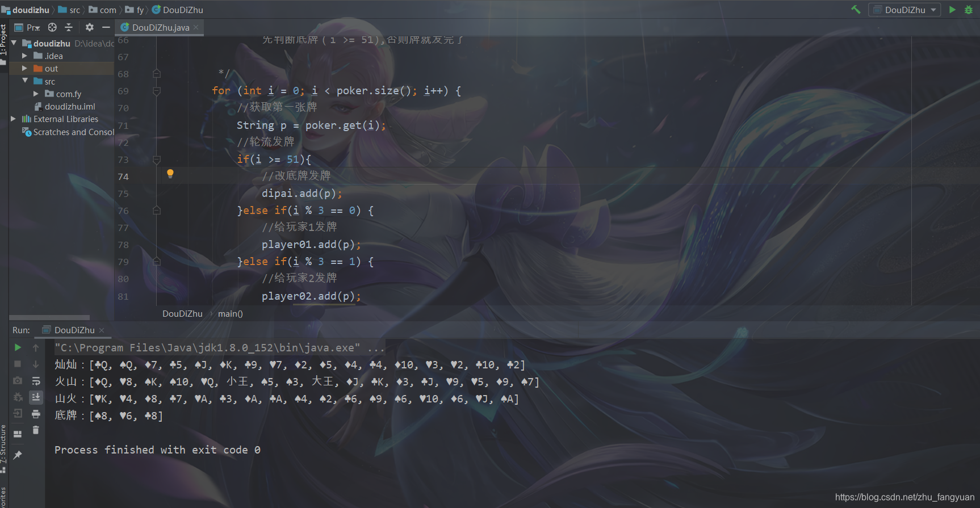Toggle the fold marker at line 79
Image resolution: width=980 pixels, height=508 pixels.
coord(157,262)
